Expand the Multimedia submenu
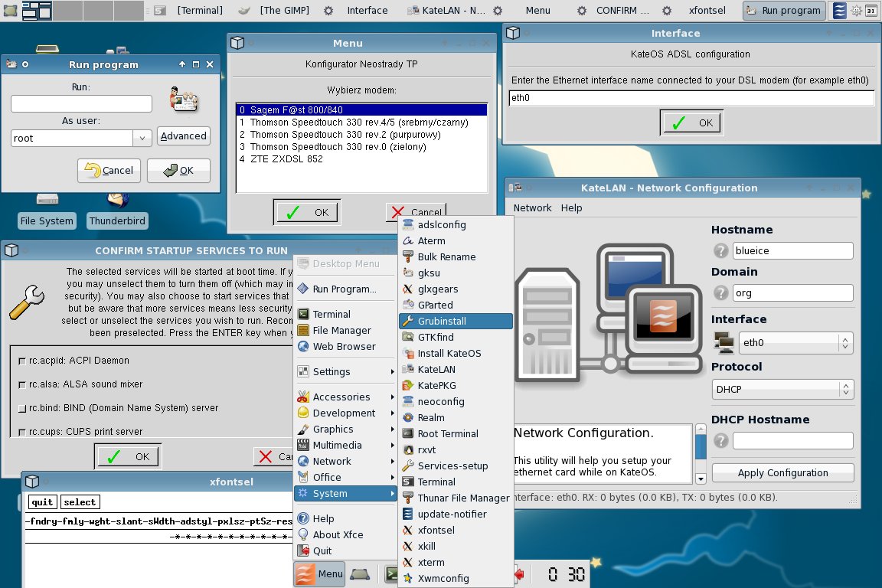This screenshot has height=588, width=882. click(x=345, y=445)
